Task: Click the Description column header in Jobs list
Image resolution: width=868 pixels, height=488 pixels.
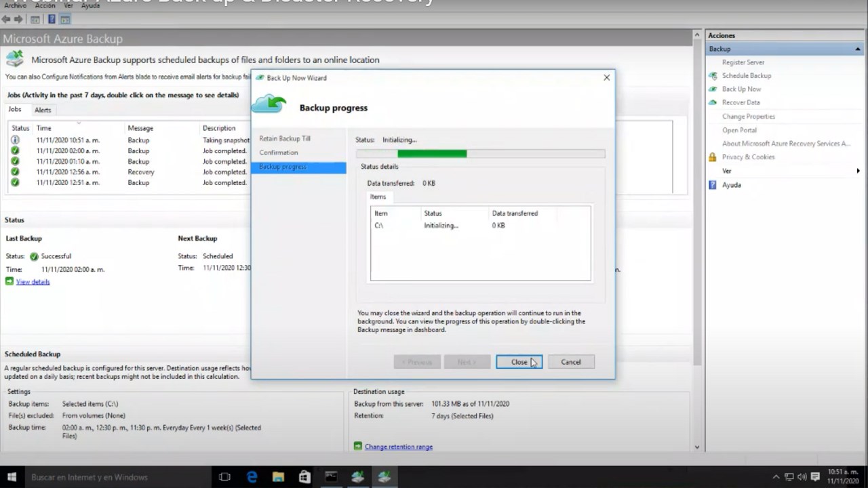Action: point(219,128)
